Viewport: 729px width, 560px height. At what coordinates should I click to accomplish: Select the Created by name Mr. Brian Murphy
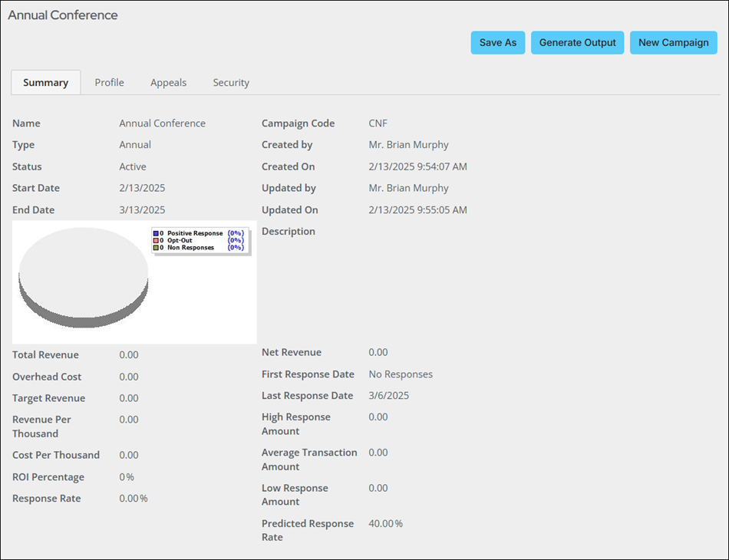[409, 144]
